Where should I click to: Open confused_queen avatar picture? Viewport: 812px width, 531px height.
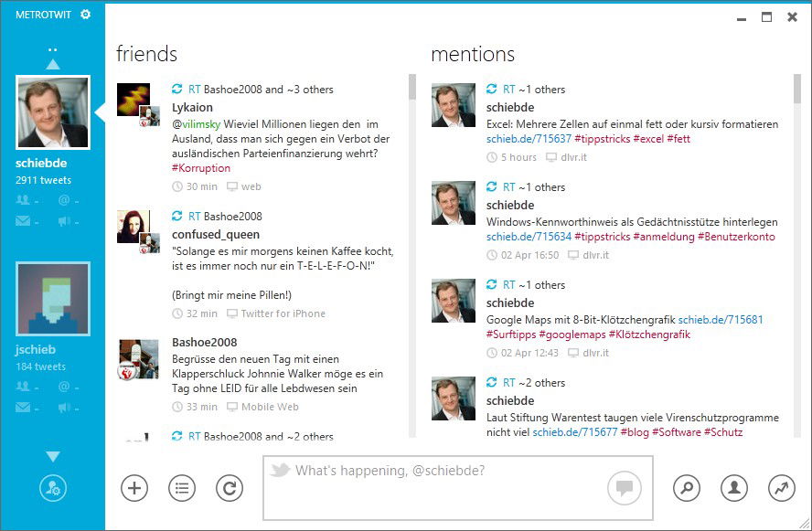134,226
